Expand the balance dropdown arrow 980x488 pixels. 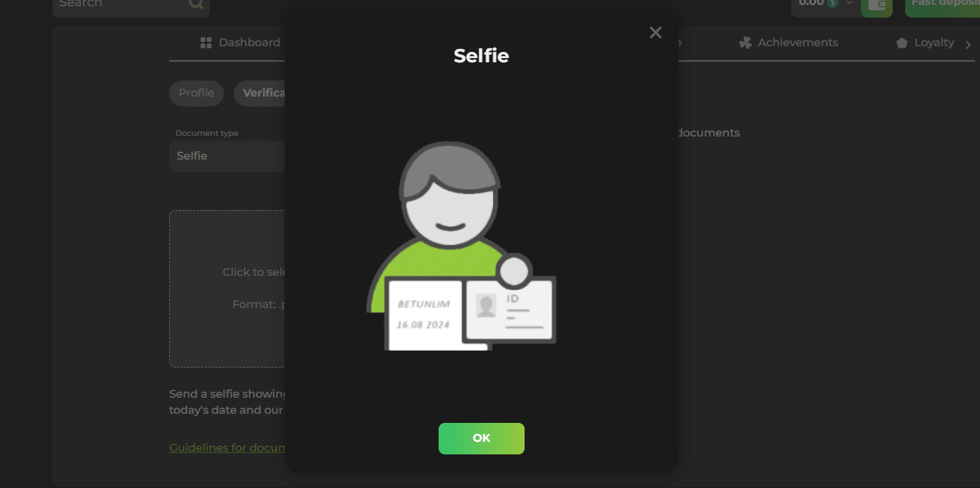coord(850,4)
